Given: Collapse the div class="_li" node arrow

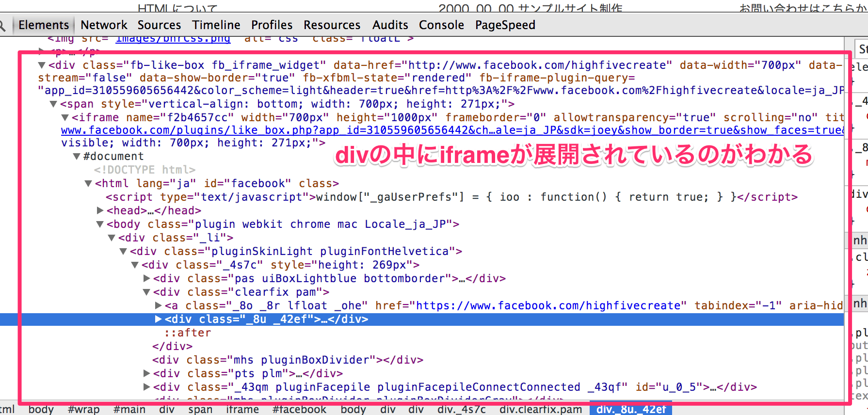Looking at the screenshot, I should (112, 238).
